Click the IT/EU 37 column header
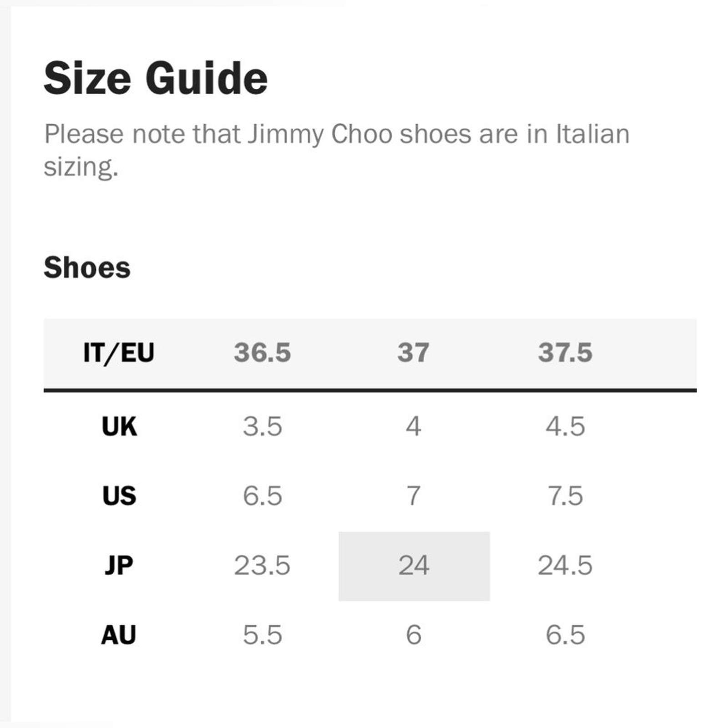The height and width of the screenshot is (728, 728). [x=413, y=353]
